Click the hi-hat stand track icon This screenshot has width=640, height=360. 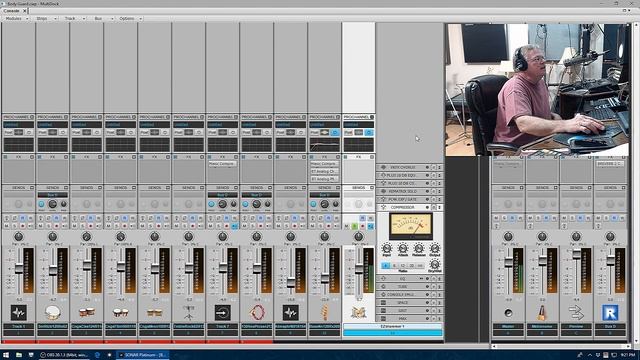click(x=189, y=313)
